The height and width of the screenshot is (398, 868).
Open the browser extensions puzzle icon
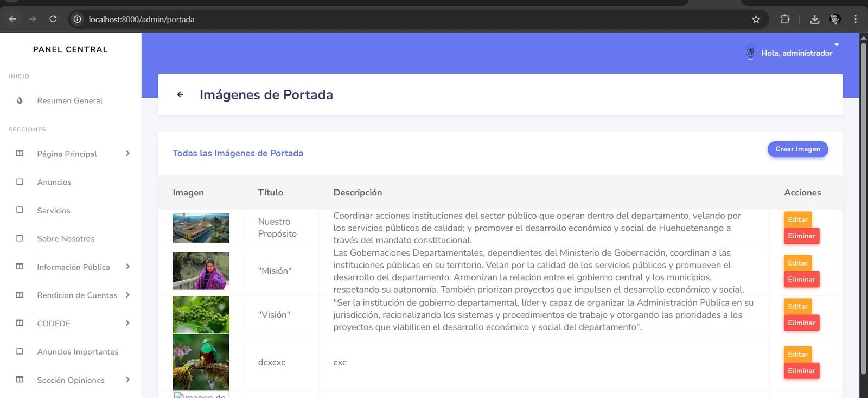[784, 20]
